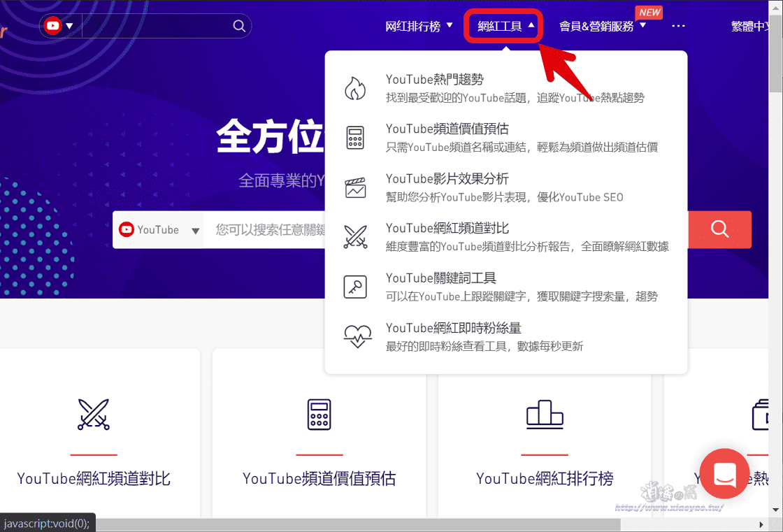The image size is (783, 532).
Task: Select the YouTube網紅即時粉絲量 menu item
Action: click(x=506, y=337)
